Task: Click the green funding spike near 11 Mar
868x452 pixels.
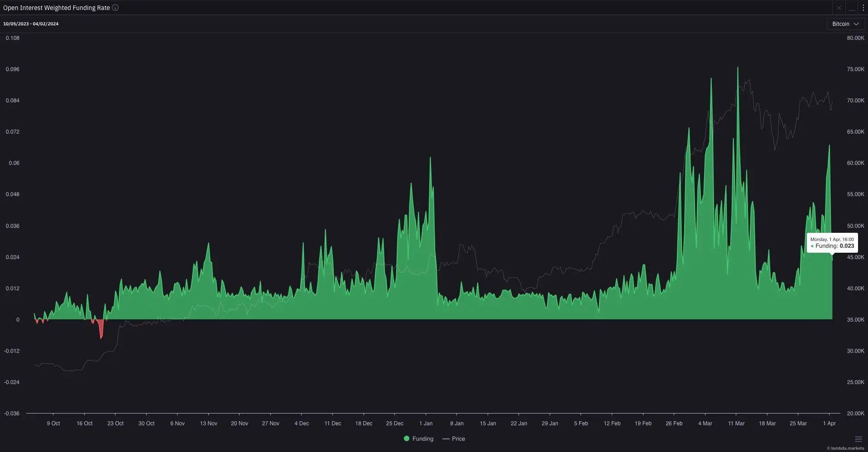Action: point(738,136)
